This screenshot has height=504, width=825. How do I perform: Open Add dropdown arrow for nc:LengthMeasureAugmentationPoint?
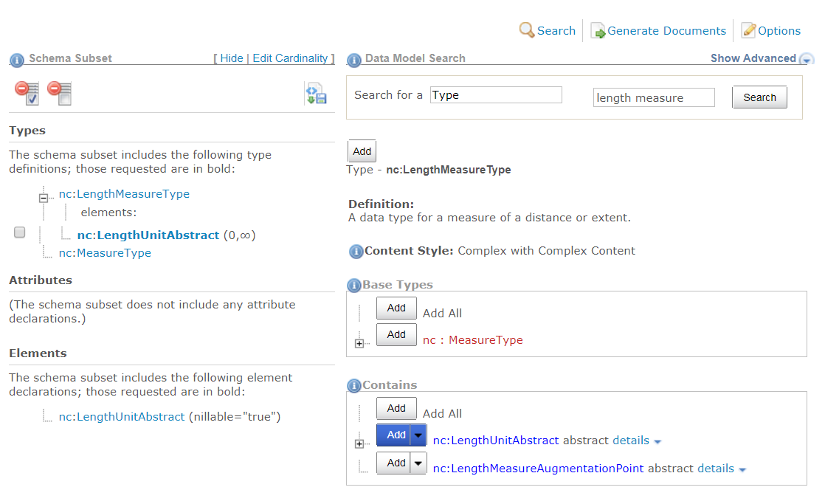[x=418, y=463]
